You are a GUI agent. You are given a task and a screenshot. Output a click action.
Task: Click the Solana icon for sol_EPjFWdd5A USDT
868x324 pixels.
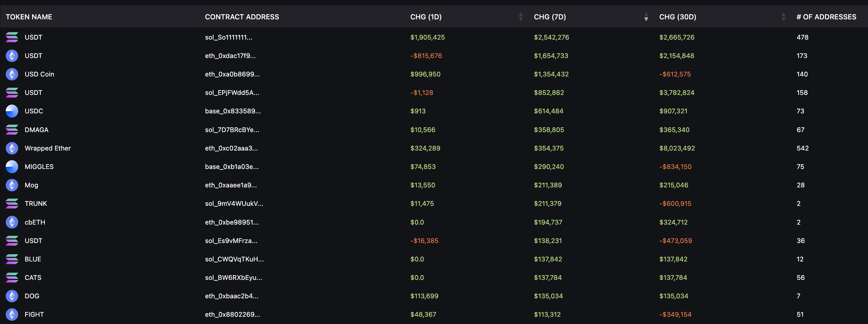(12, 92)
